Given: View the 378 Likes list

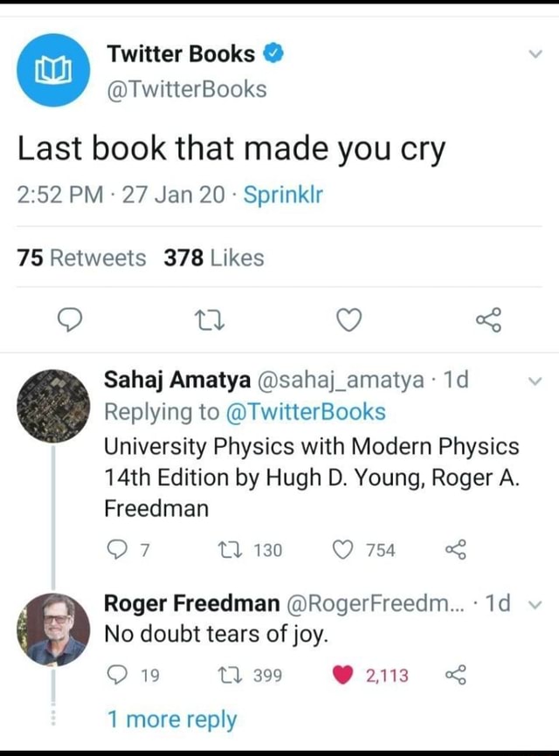Looking at the screenshot, I should 214,258.
